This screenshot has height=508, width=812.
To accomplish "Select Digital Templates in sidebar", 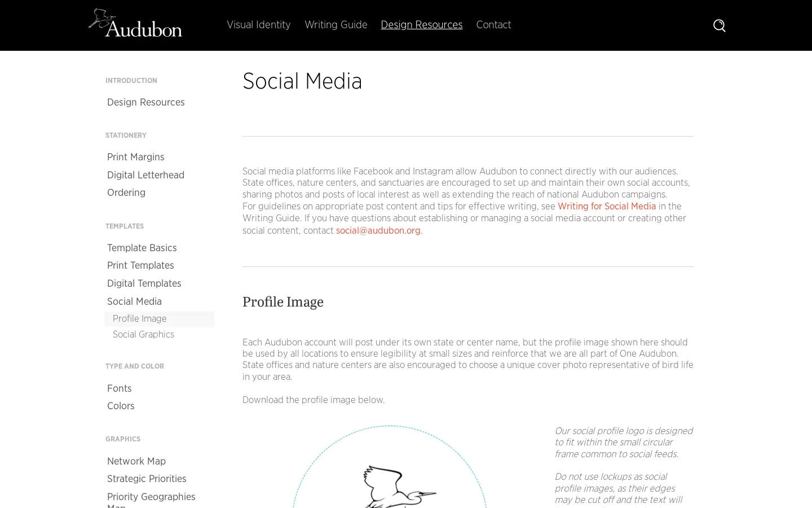I will [144, 283].
